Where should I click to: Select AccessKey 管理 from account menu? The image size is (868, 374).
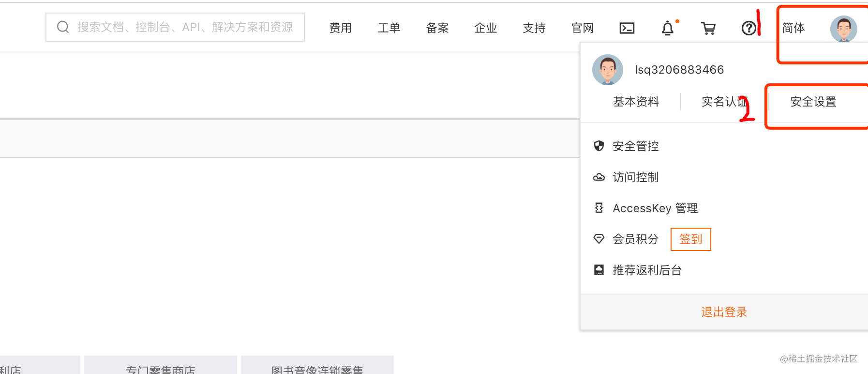click(655, 208)
